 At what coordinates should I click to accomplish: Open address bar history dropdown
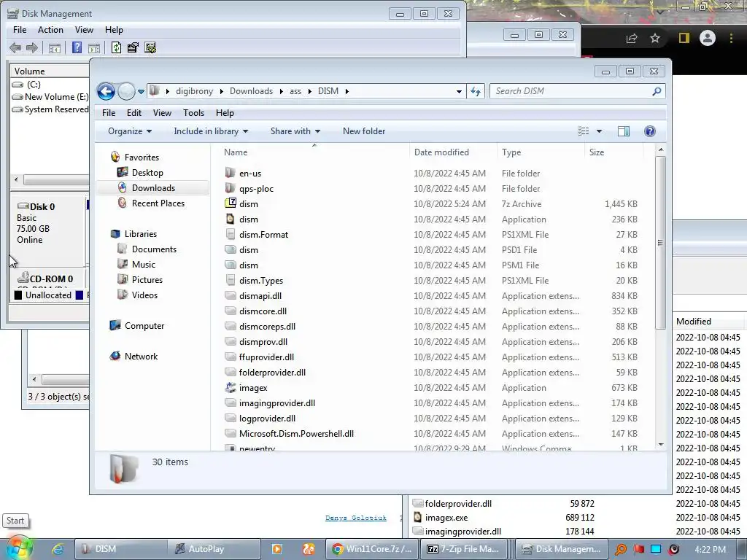pos(459,91)
